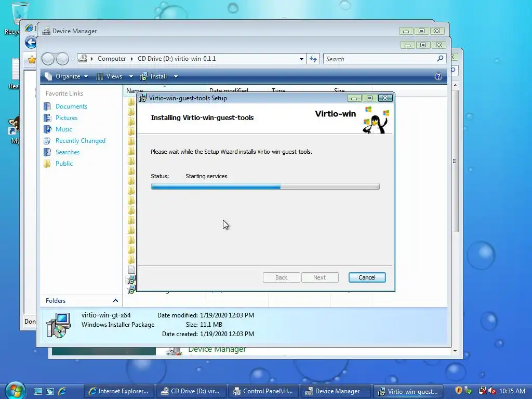Switch to Internet Explorer taskbar button
This screenshot has width=532, height=399.
tap(119, 391)
